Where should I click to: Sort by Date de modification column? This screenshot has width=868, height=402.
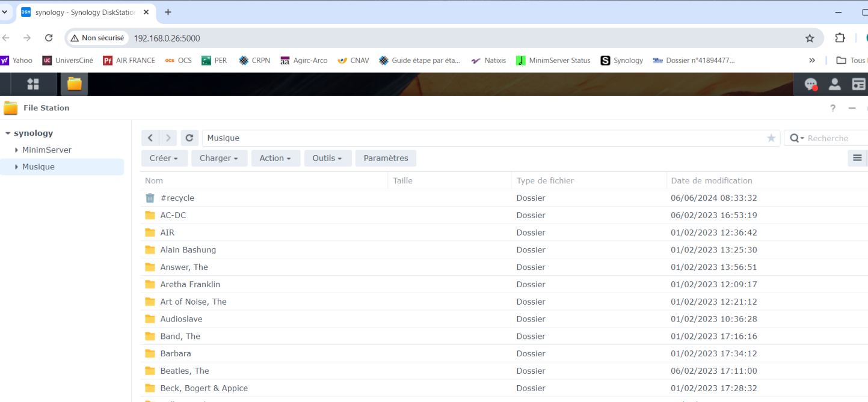click(x=712, y=181)
